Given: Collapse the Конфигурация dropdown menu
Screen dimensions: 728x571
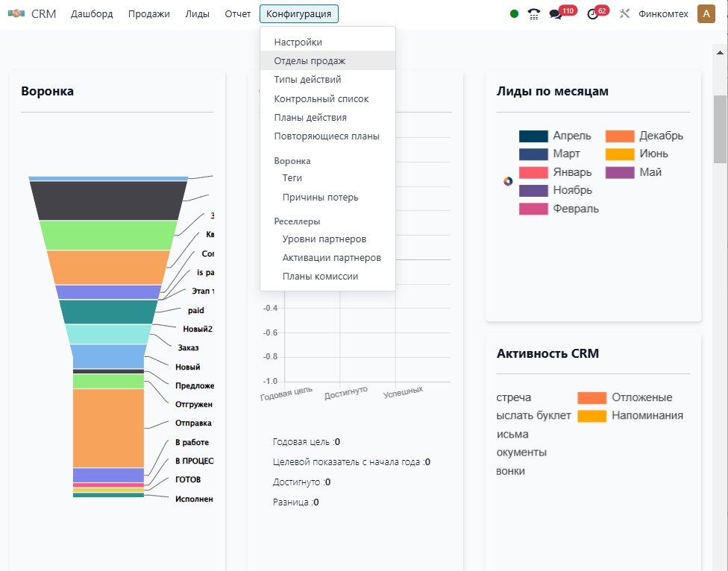Looking at the screenshot, I should [298, 13].
